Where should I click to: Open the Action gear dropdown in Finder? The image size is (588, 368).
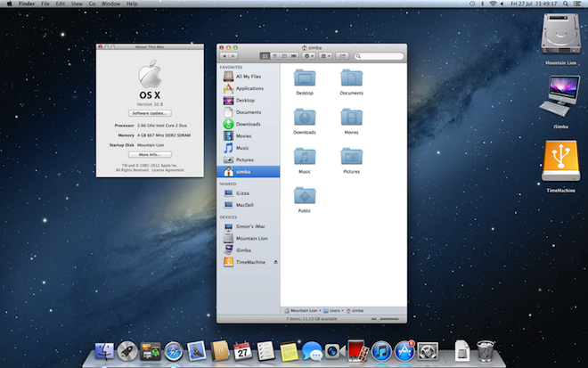click(309, 55)
